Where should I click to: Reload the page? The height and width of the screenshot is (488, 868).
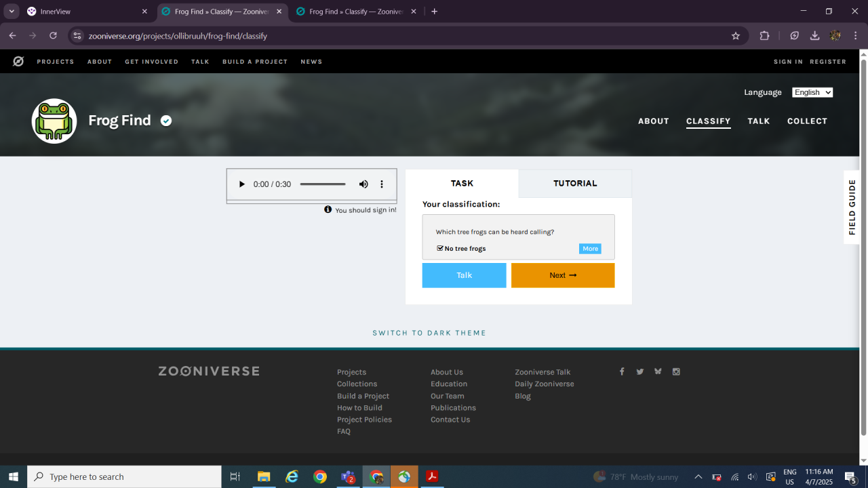(54, 36)
